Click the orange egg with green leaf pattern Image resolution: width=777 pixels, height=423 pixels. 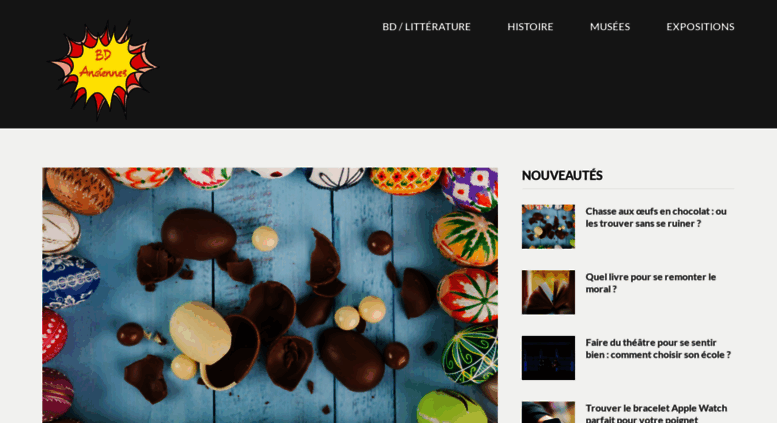(466, 239)
